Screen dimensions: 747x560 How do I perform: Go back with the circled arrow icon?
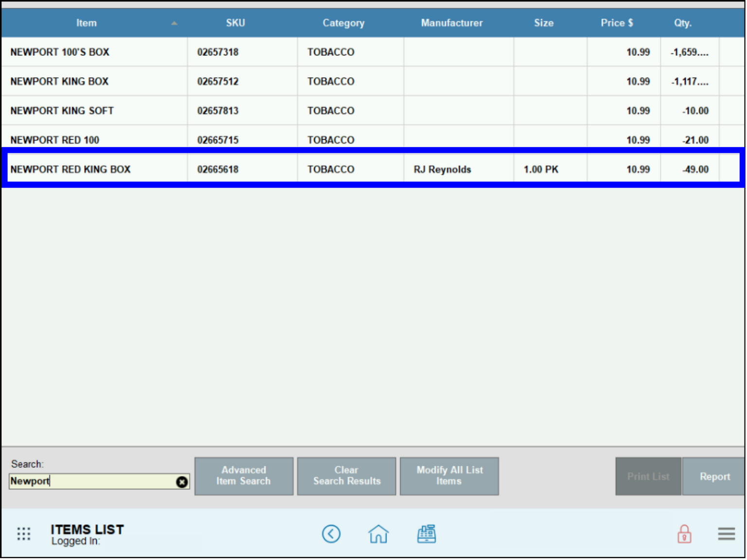point(331,534)
